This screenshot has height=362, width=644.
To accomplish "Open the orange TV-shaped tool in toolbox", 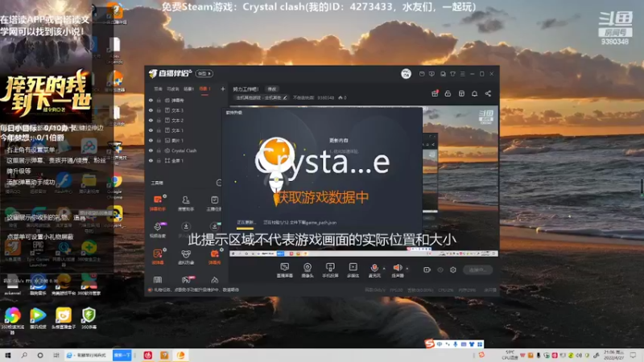I will tap(214, 256).
